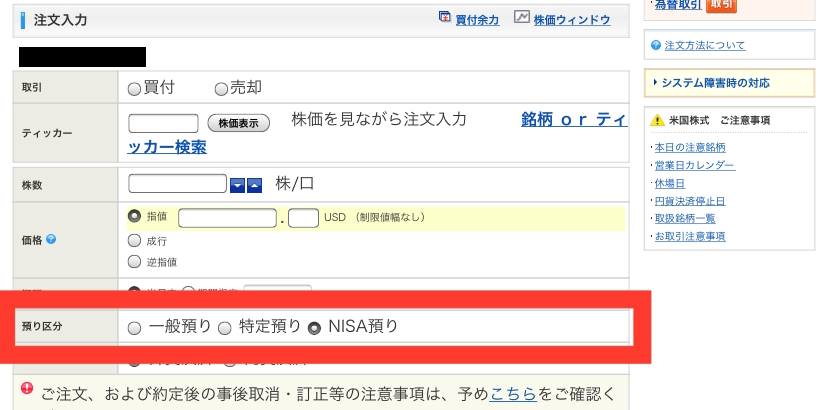Select the 逆指値 price option
This screenshot has height=410, width=819.
point(134,261)
